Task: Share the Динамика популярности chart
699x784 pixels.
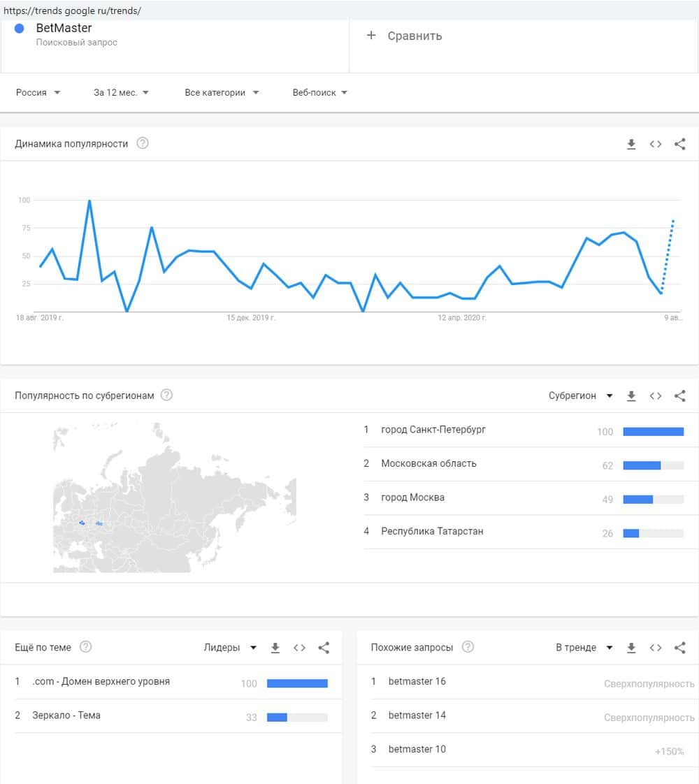Action: (x=679, y=144)
